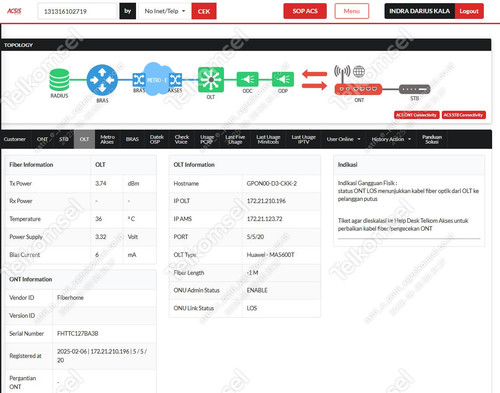Click the Temperature value 36
The image size is (500, 393).
(x=99, y=219)
